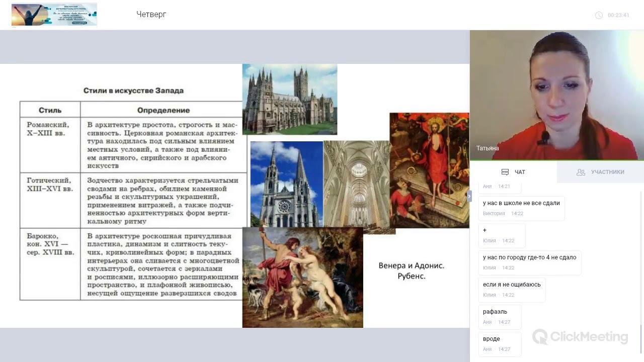The height and width of the screenshot is (362, 644).
Task: Click the red-robed resurrection painting
Action: 429,170
